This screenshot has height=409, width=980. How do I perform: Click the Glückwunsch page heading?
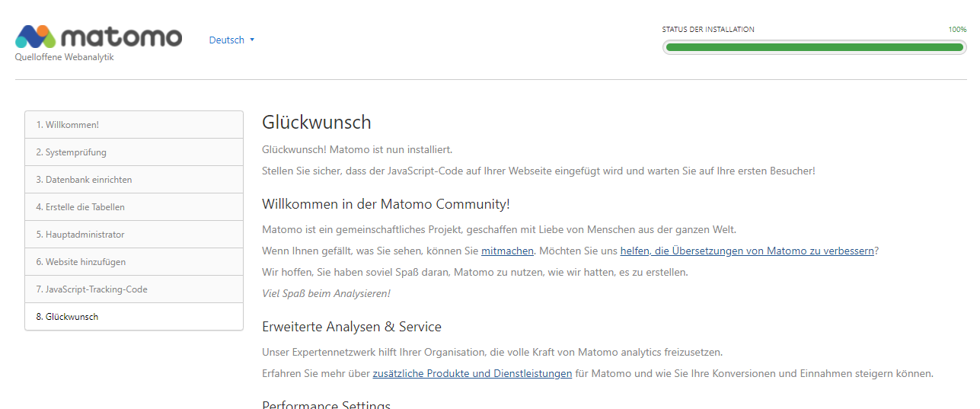317,123
